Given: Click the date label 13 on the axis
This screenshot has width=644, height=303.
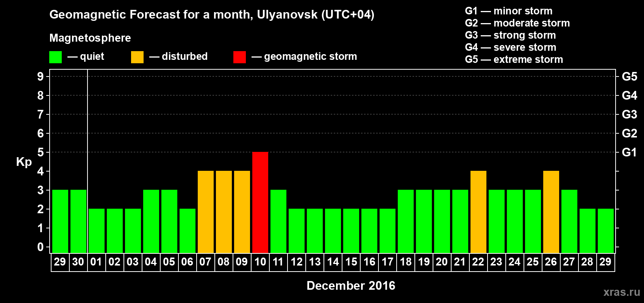Looking at the screenshot, I should point(315,262).
